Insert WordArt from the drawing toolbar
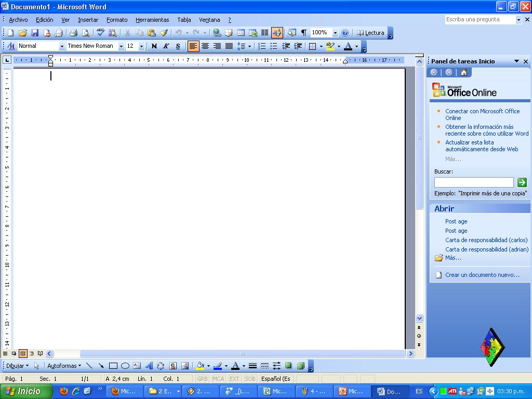The image size is (532, 399). tap(149, 366)
